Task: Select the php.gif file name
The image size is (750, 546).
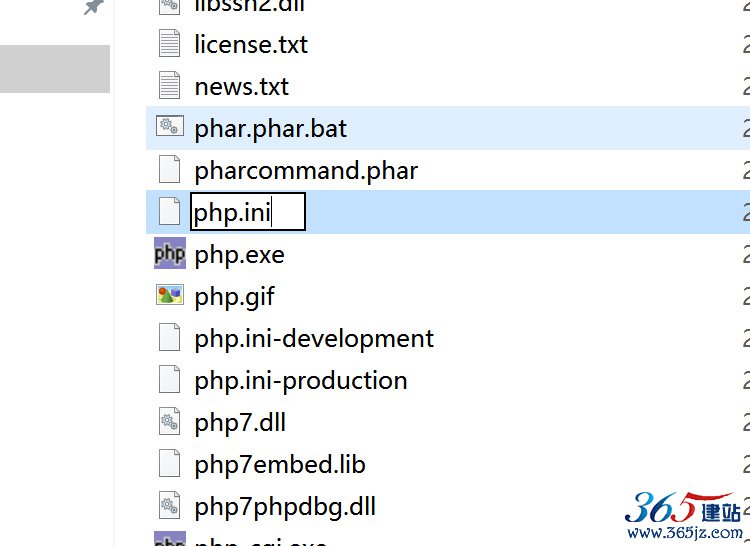Action: click(234, 297)
